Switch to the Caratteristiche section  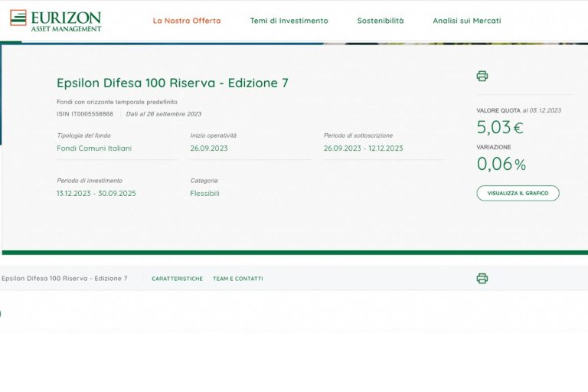pos(177,279)
